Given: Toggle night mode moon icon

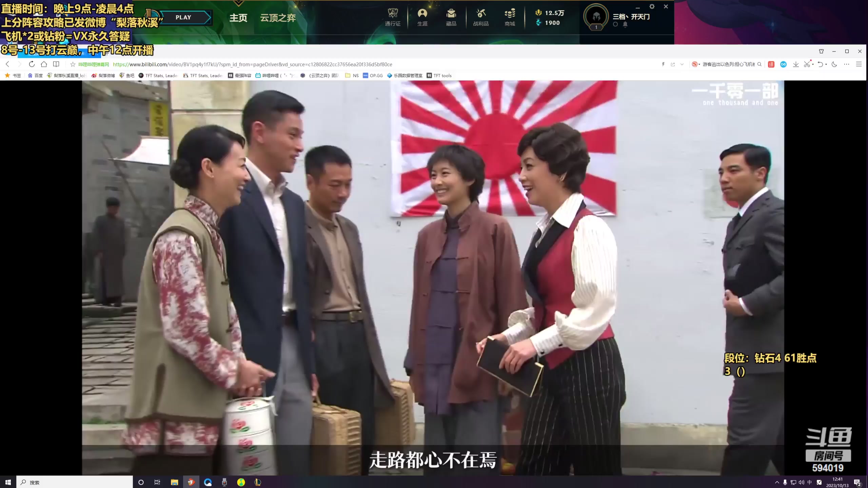Looking at the screenshot, I should point(834,64).
